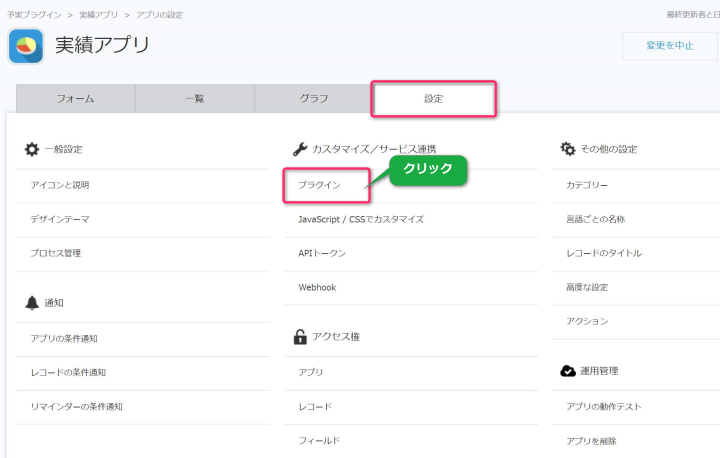The height and width of the screenshot is (458, 720).
Task: Click the bell icon beside 通知
Action: point(32,302)
